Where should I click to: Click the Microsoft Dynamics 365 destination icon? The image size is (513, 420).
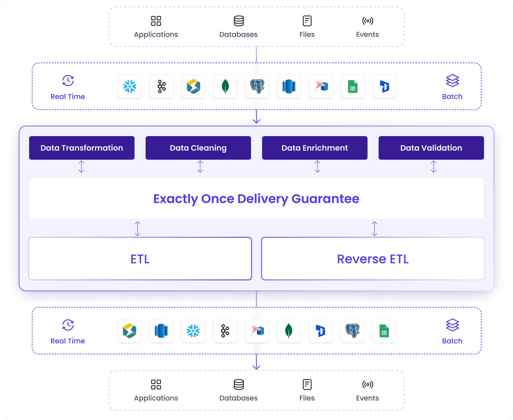[x=320, y=331]
